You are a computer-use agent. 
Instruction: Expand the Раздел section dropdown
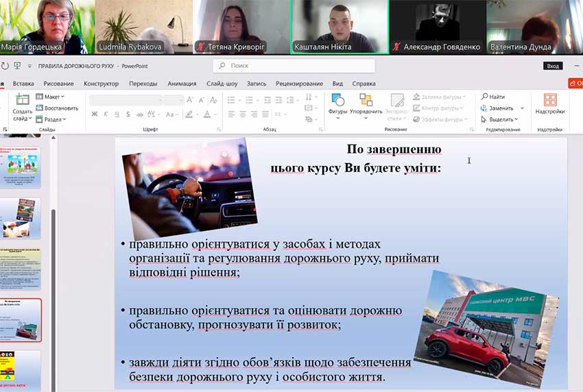pos(50,119)
